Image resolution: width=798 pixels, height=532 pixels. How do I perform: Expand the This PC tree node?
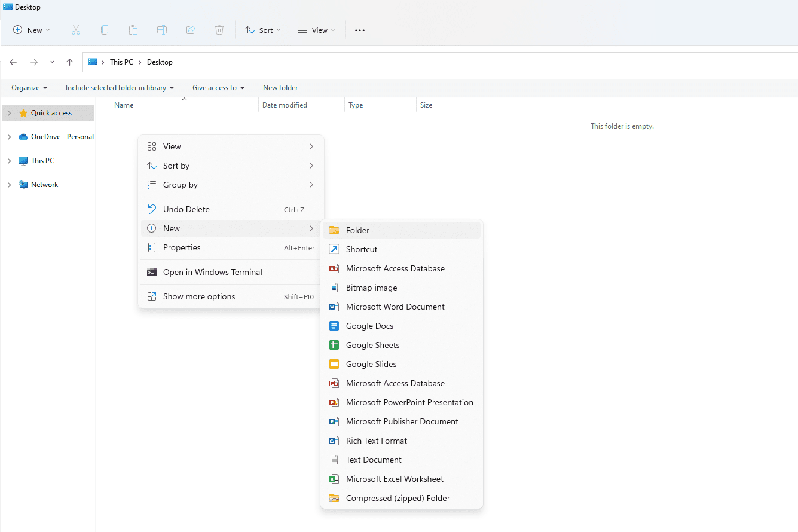coord(9,161)
